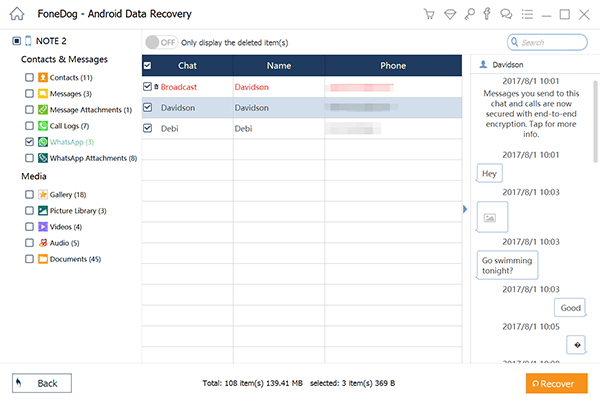Go to the Home screen icon
The width and height of the screenshot is (600, 402).
coord(17,14)
